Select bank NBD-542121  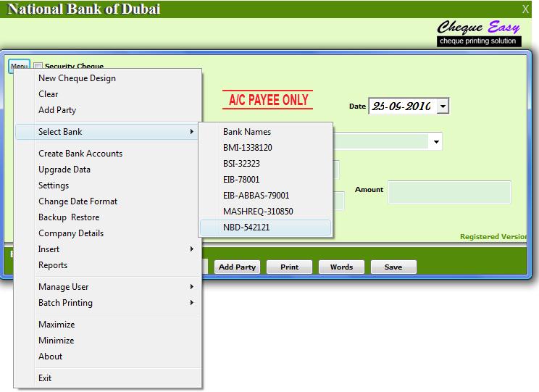[x=265, y=228]
